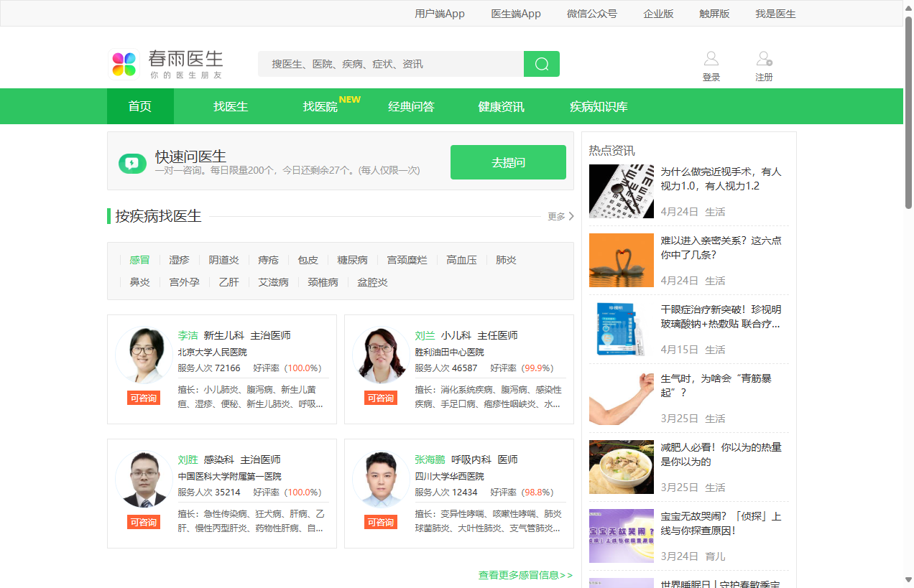The height and width of the screenshot is (588, 914).
Task: Open the 疾病知识库 navigation tab
Action: [598, 106]
